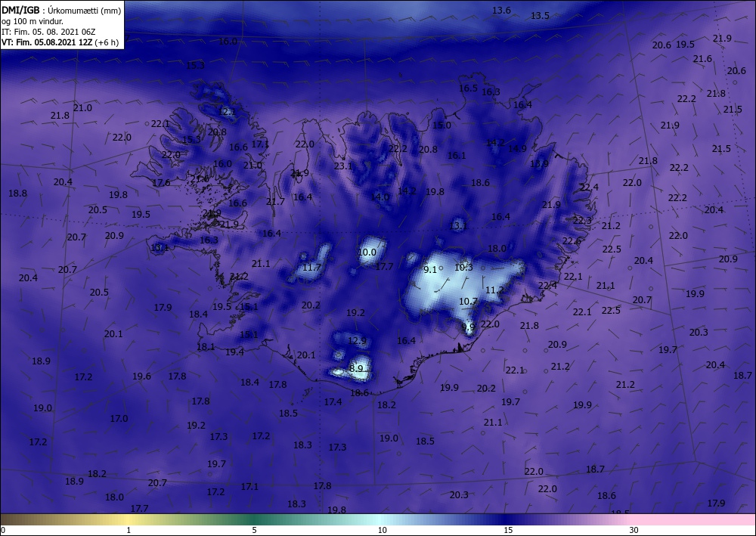Click the 10.7 map value
This screenshot has width=756, height=536.
(468, 302)
